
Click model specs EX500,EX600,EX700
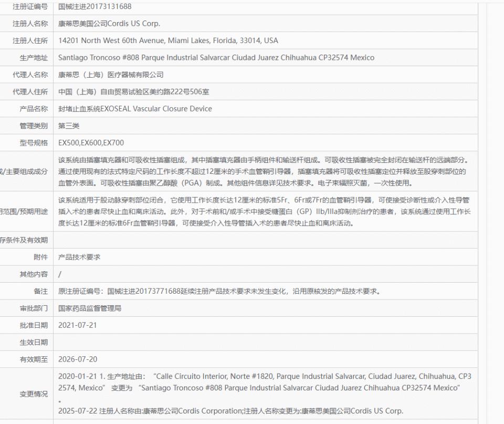pyautogui.click(x=91, y=143)
